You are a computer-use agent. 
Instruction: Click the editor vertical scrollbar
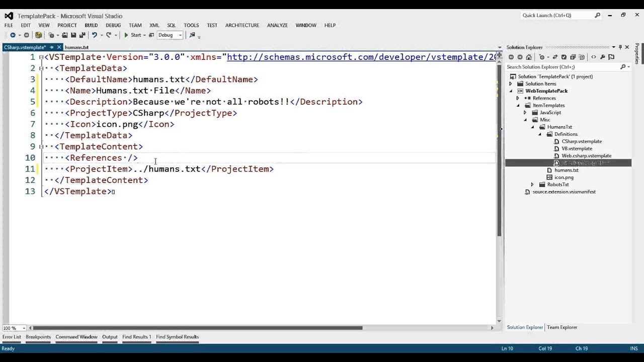pos(499,151)
